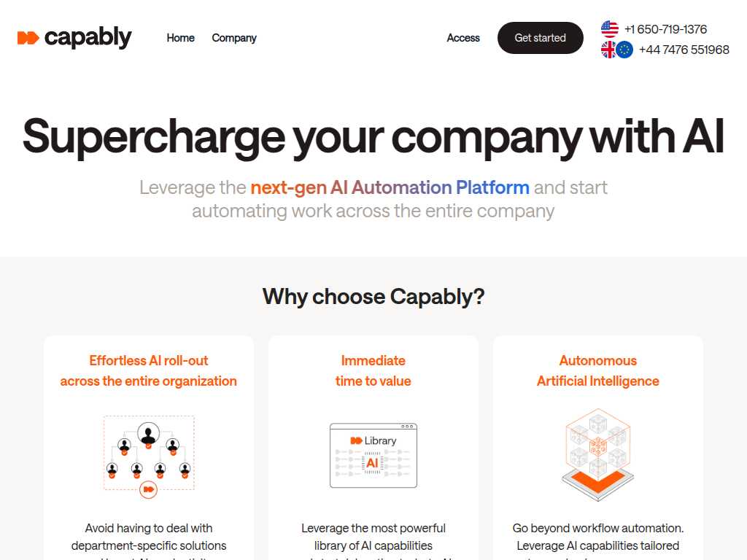Screen dimensions: 747x560
Task: Click the orange Capably badge under the org chart
Action: pos(149,489)
